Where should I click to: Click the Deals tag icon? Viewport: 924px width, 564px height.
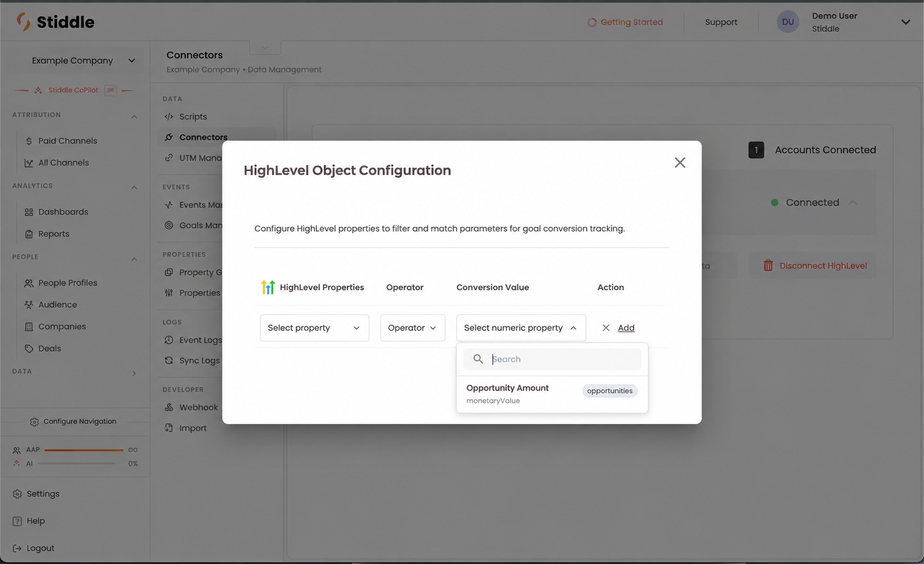pyautogui.click(x=29, y=349)
